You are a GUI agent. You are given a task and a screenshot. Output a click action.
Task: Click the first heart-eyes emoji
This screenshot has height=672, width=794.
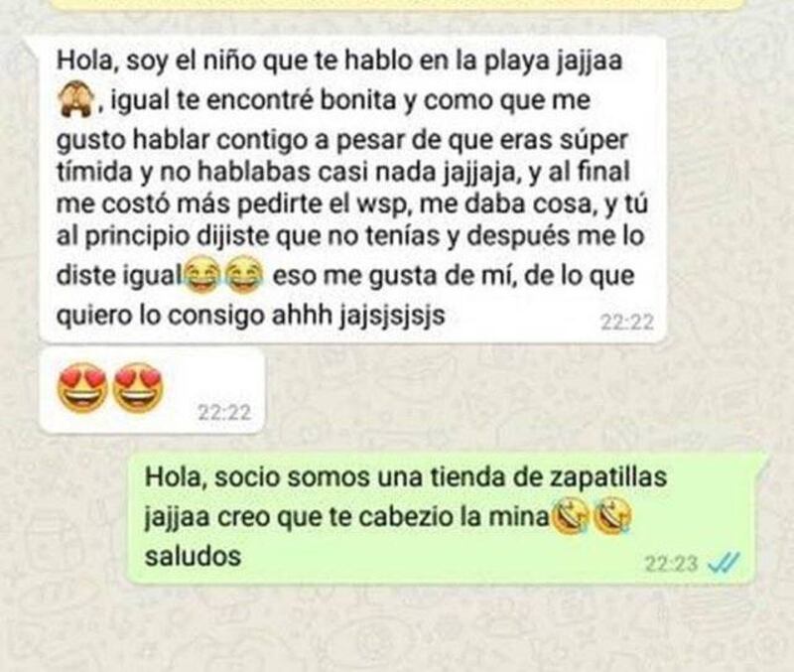[83, 388]
